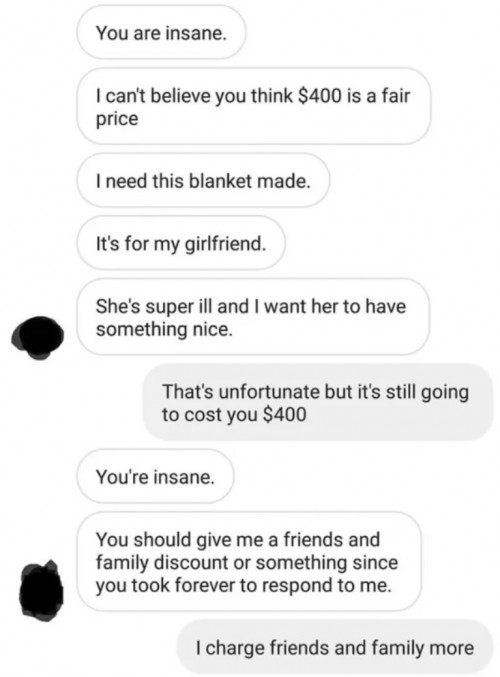
Task: Select the '$400 is a fair price' message
Action: point(254,107)
